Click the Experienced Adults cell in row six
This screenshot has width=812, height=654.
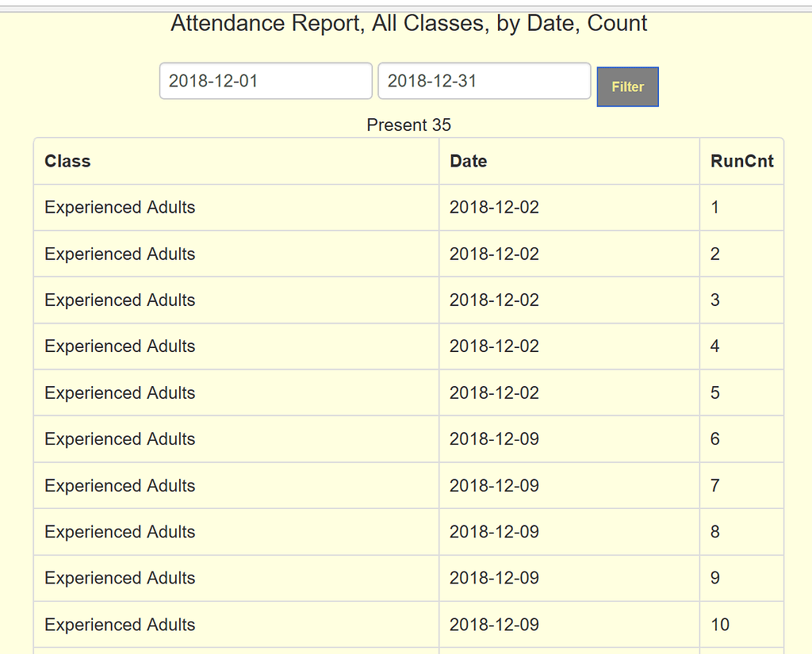[x=119, y=438]
